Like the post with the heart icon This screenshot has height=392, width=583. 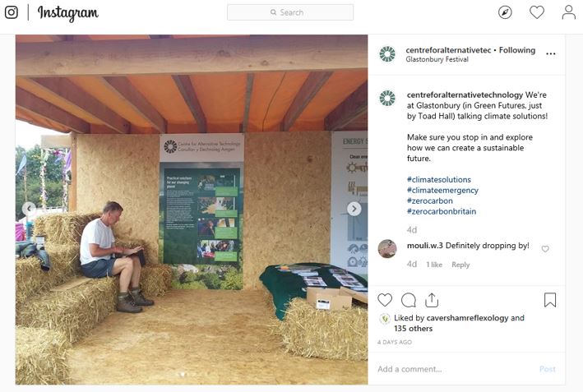(x=385, y=300)
